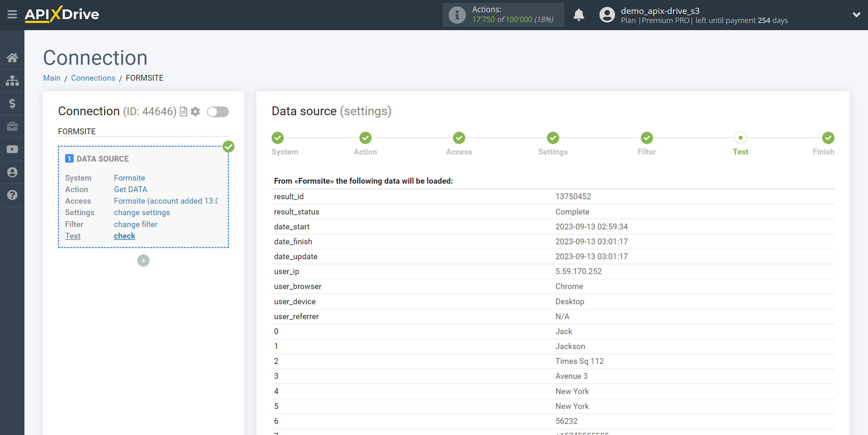Click the Test step active indicator
868x435 pixels.
(x=741, y=138)
